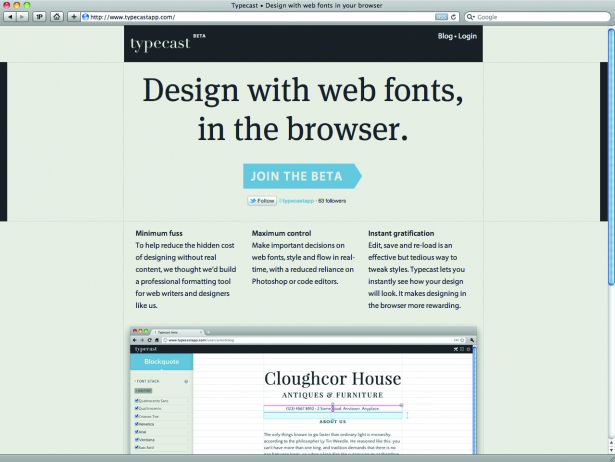Open the Login link
Viewport: 615px width, 462px height.
(x=468, y=36)
